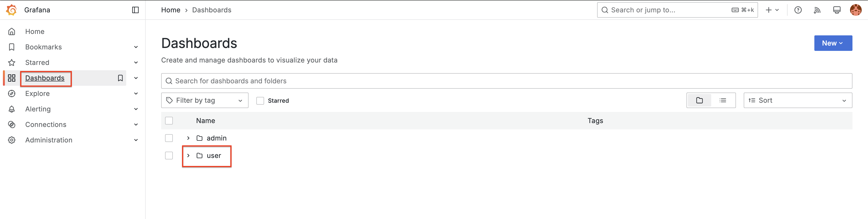Enable the Starred filter checkbox
This screenshot has width=868, height=219.
[260, 101]
